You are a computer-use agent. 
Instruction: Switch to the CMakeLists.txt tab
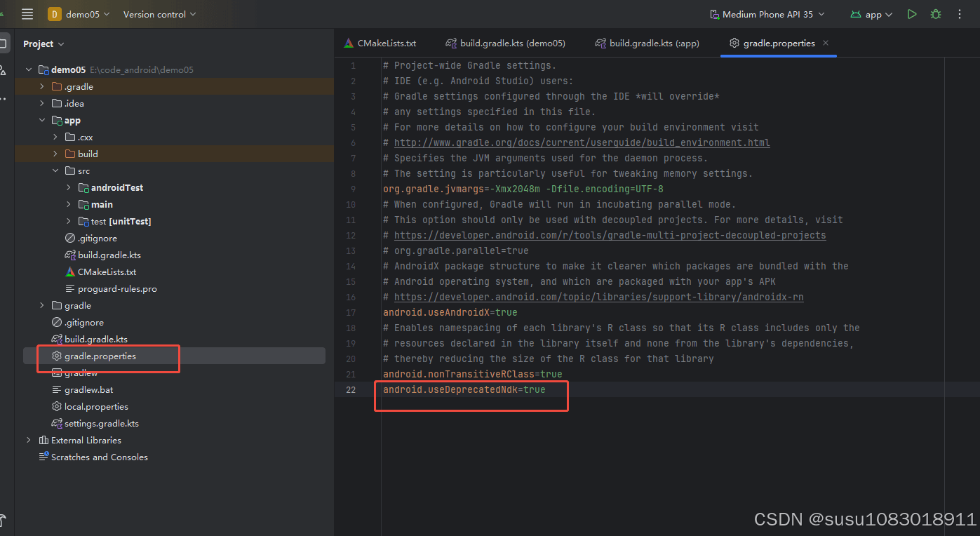(x=380, y=43)
